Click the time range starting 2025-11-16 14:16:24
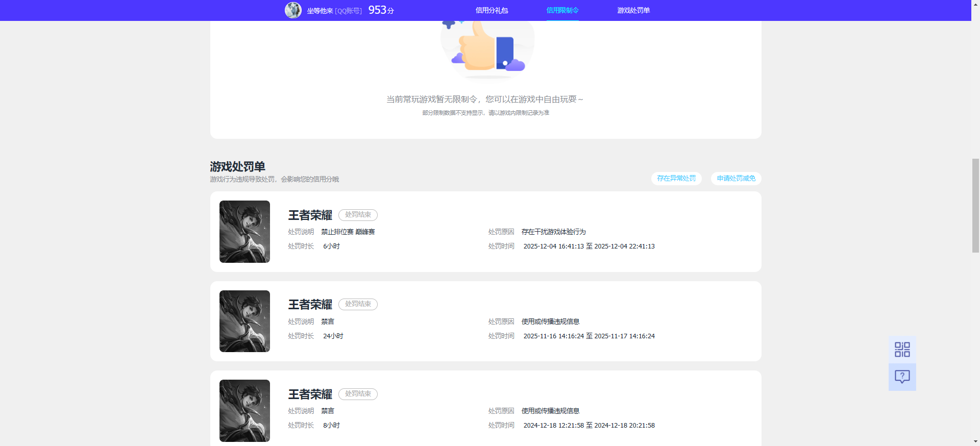This screenshot has height=446, width=980. (589, 336)
